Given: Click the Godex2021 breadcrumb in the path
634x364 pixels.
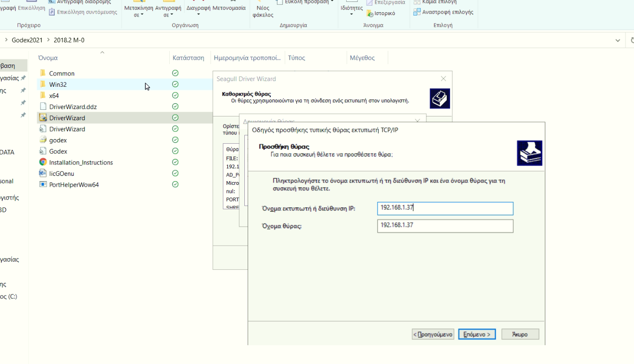Looking at the screenshot, I should point(27,40).
